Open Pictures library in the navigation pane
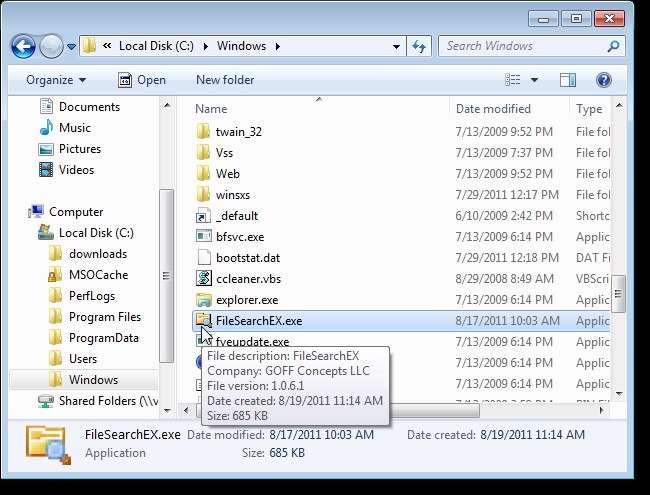Screen dimensions: 650x495 (70, 149)
